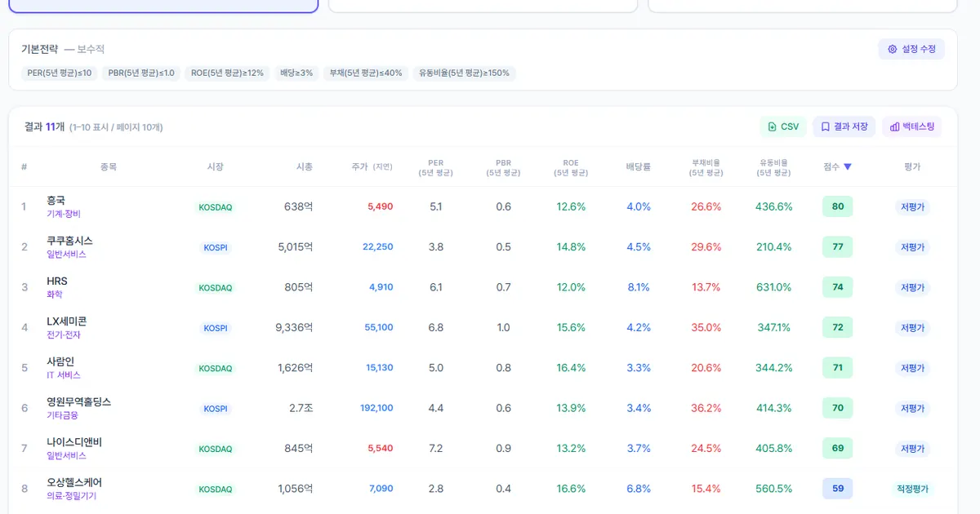Click the 적정평가 tag for 오상헬스케어
This screenshot has height=514, width=980.
[x=912, y=489]
